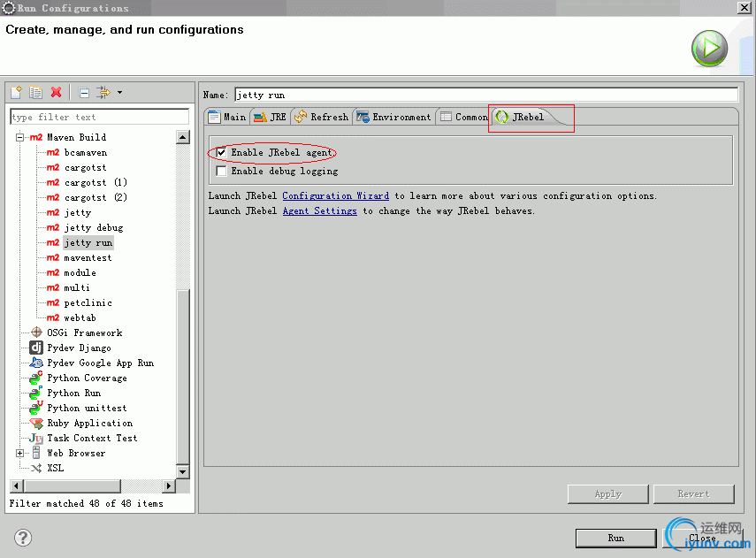Screen dimensions: 756x558
Task: Click the m2 icon beside bcamaven
Action: click(53, 152)
